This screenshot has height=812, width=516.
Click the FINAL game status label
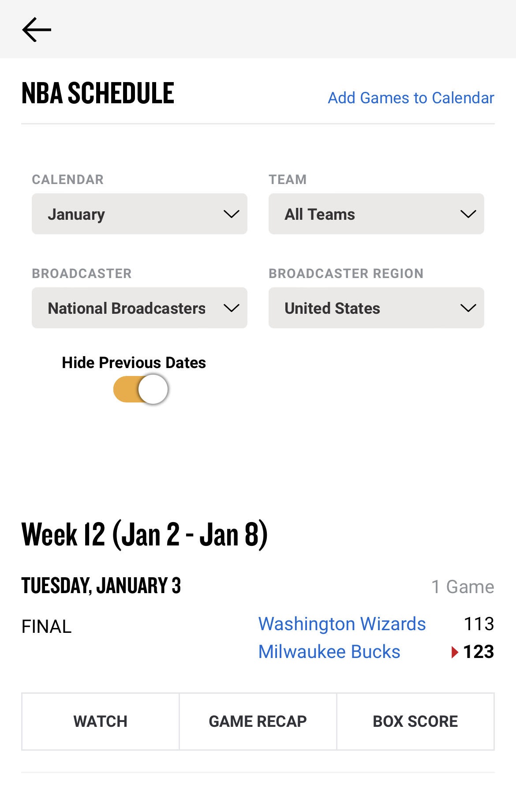[x=46, y=627]
